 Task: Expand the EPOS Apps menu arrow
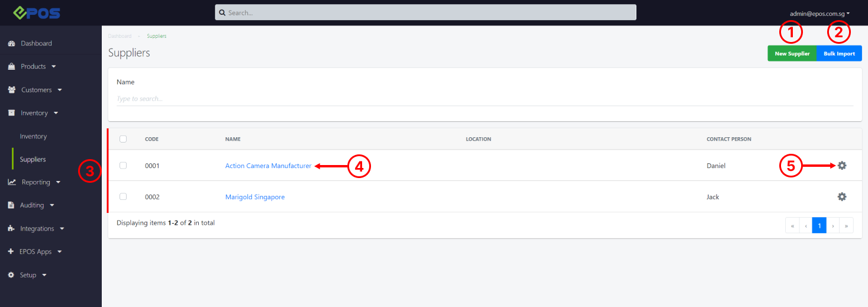point(60,252)
